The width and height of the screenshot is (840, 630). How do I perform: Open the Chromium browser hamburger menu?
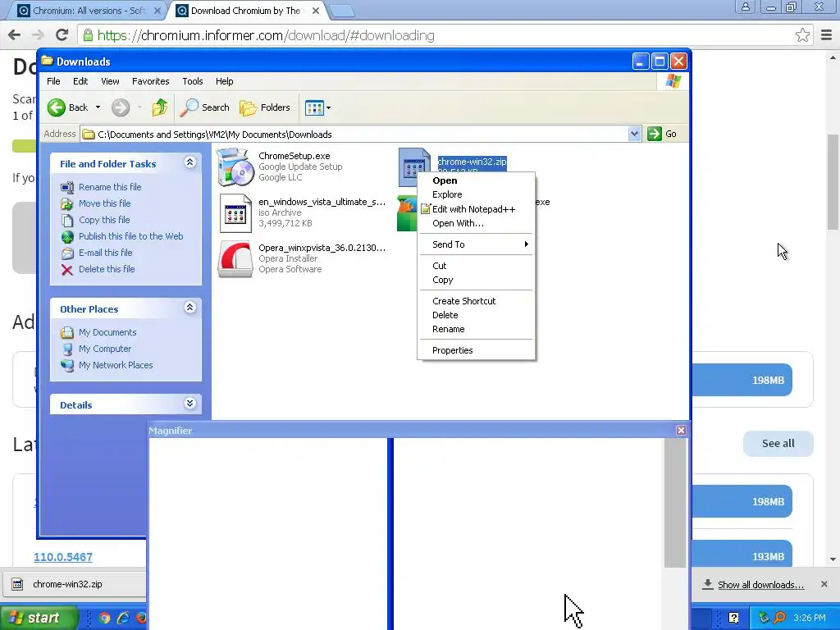click(x=826, y=35)
